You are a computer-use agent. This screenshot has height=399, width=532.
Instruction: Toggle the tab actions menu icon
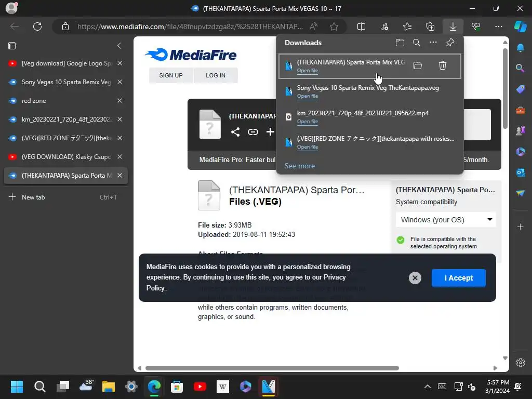pos(12,46)
